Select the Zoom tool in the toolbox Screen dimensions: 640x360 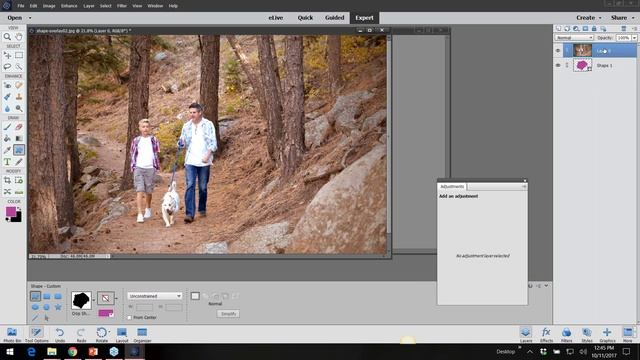click(x=7, y=37)
